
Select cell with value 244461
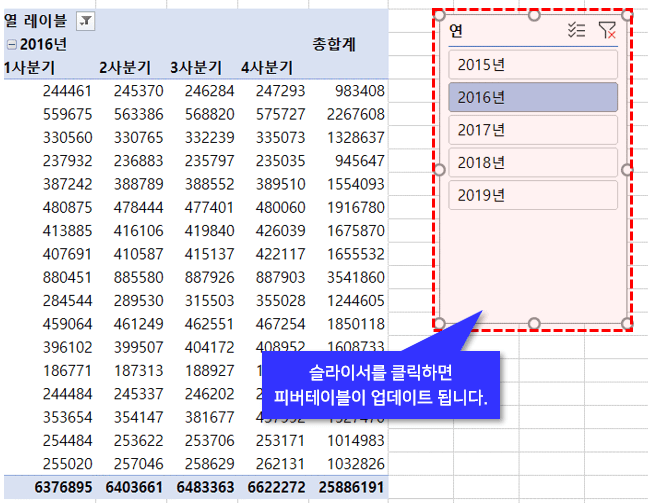[67, 91]
